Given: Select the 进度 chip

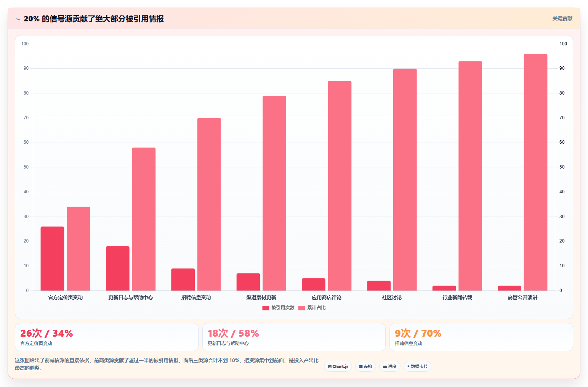Looking at the screenshot, I should [x=390, y=366].
